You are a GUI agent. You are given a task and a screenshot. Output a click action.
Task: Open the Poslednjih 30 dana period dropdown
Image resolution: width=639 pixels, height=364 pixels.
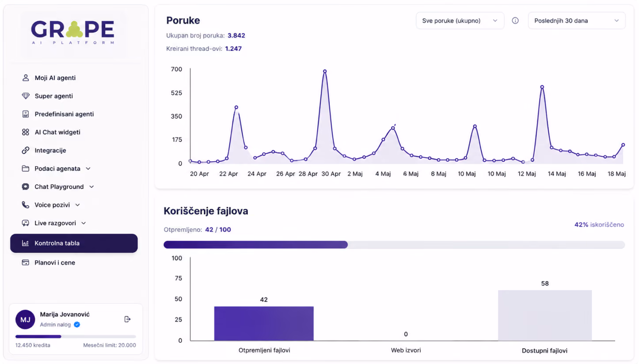click(x=577, y=20)
